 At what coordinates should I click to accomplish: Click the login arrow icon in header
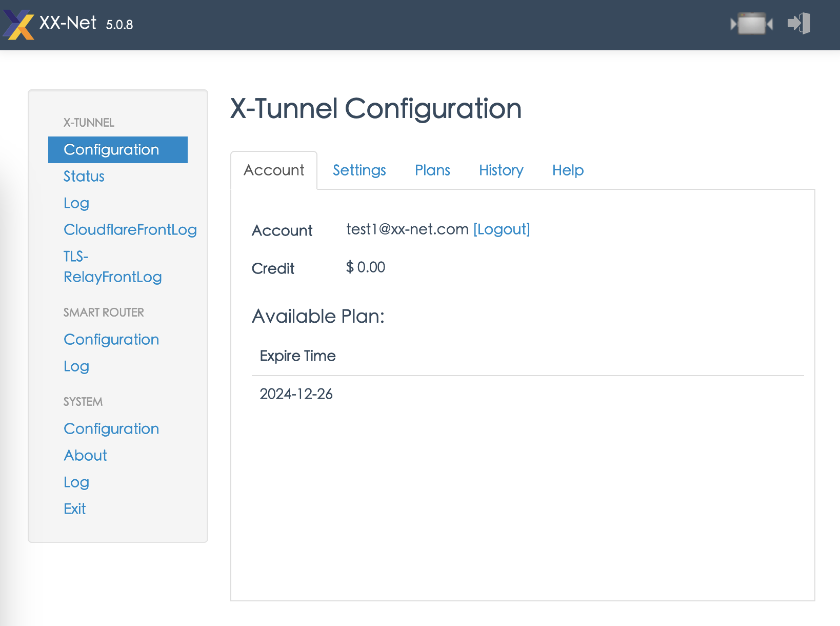click(x=799, y=24)
